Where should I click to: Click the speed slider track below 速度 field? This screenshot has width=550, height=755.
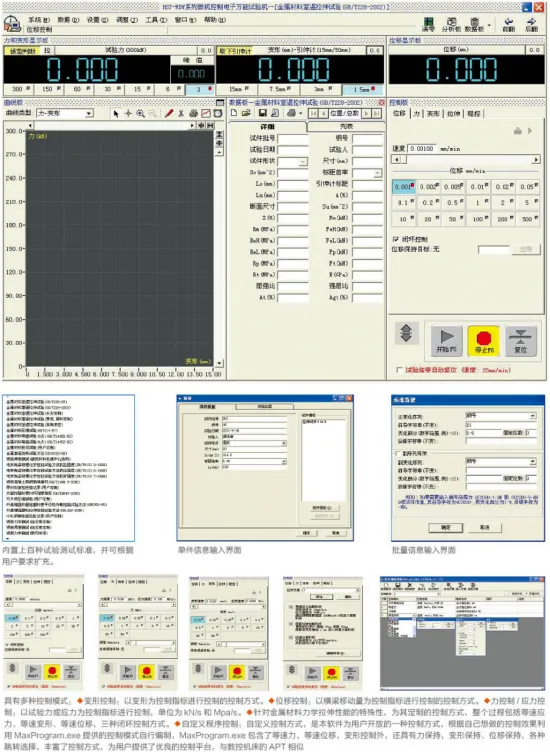pyautogui.click(x=466, y=159)
